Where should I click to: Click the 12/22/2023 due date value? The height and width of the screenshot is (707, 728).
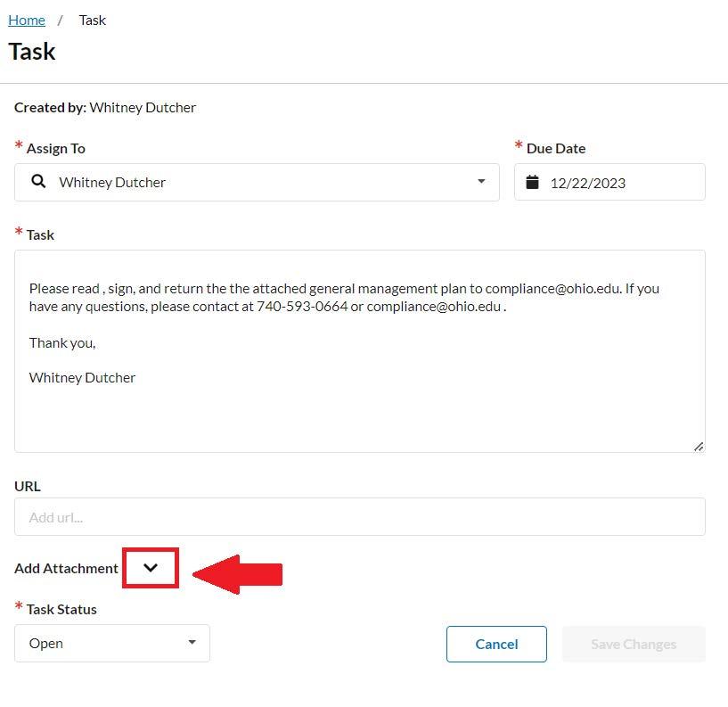point(588,183)
